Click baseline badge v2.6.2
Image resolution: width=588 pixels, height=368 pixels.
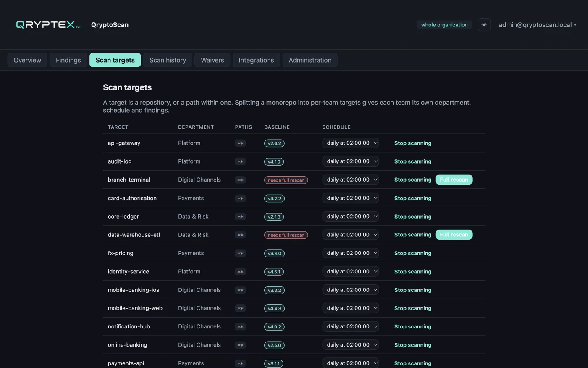click(x=274, y=143)
